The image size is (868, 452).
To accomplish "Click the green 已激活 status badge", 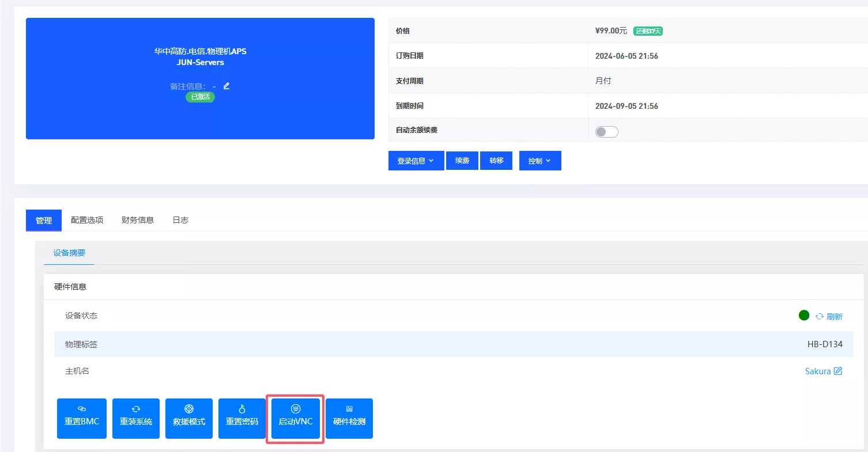I will tap(200, 97).
